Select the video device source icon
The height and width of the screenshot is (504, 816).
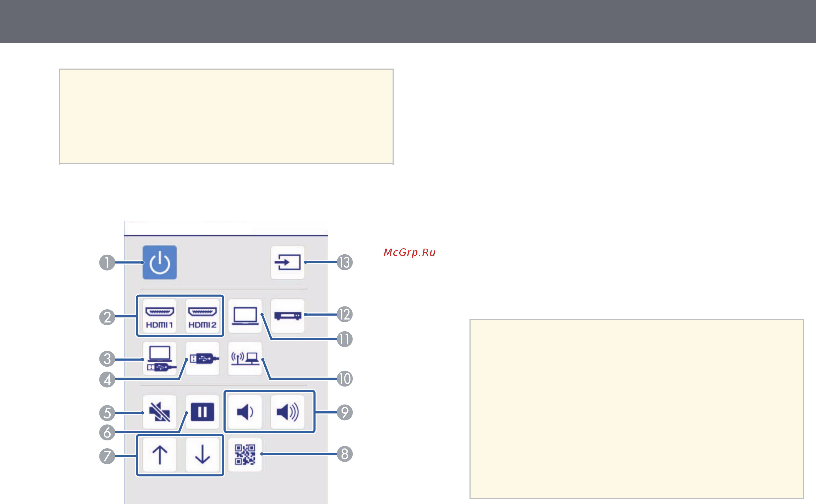click(x=287, y=316)
